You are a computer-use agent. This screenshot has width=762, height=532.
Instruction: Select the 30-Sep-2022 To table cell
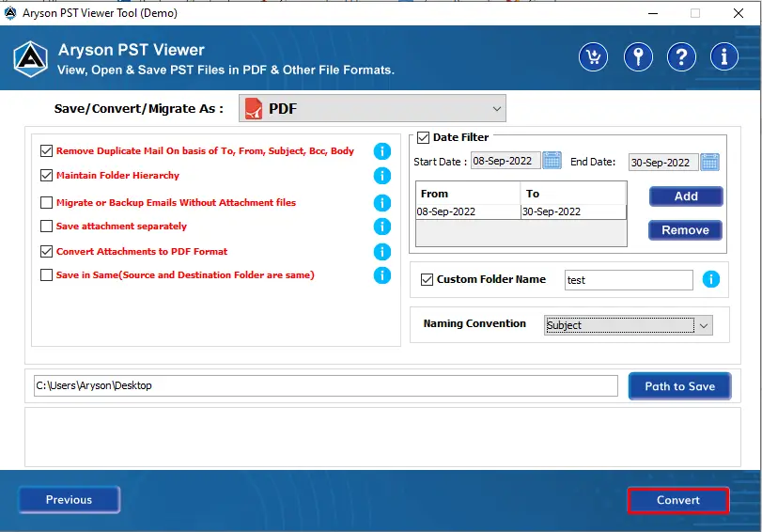pyautogui.click(x=573, y=212)
